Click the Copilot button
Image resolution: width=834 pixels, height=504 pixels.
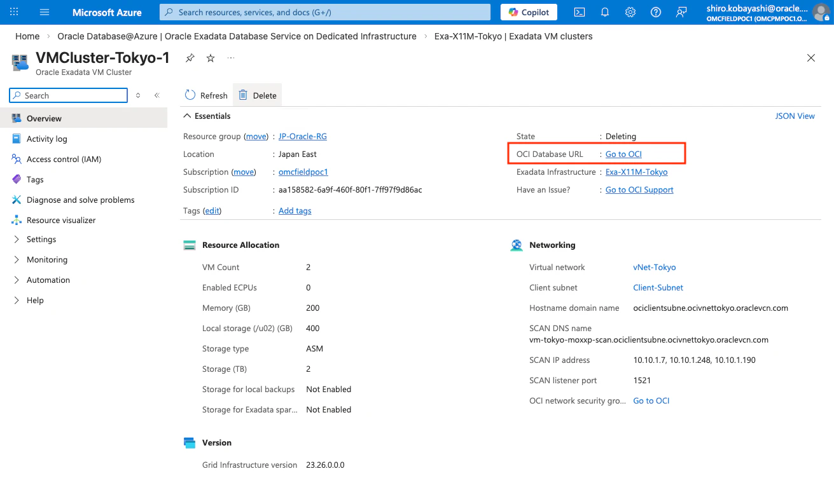pyautogui.click(x=529, y=12)
